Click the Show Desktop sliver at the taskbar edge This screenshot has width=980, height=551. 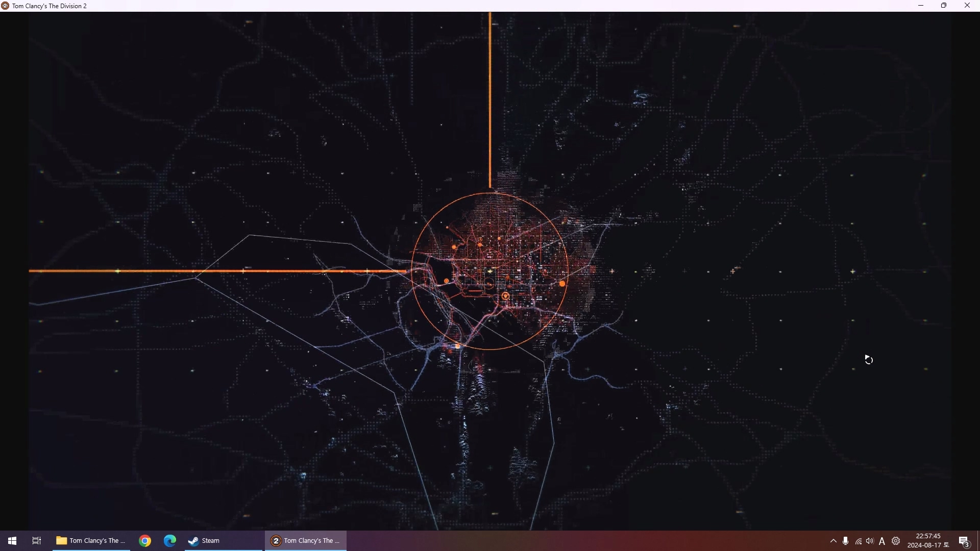coord(978,541)
